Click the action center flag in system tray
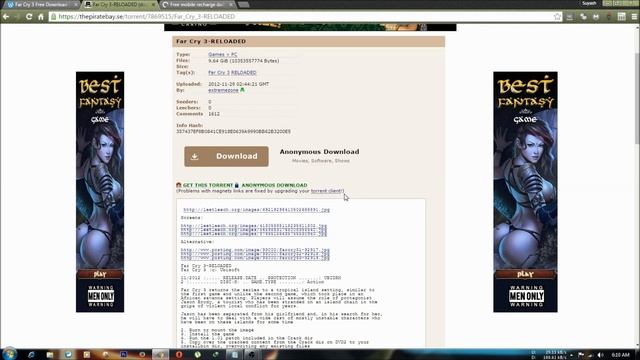This screenshot has width=640, height=360. pos(581,355)
